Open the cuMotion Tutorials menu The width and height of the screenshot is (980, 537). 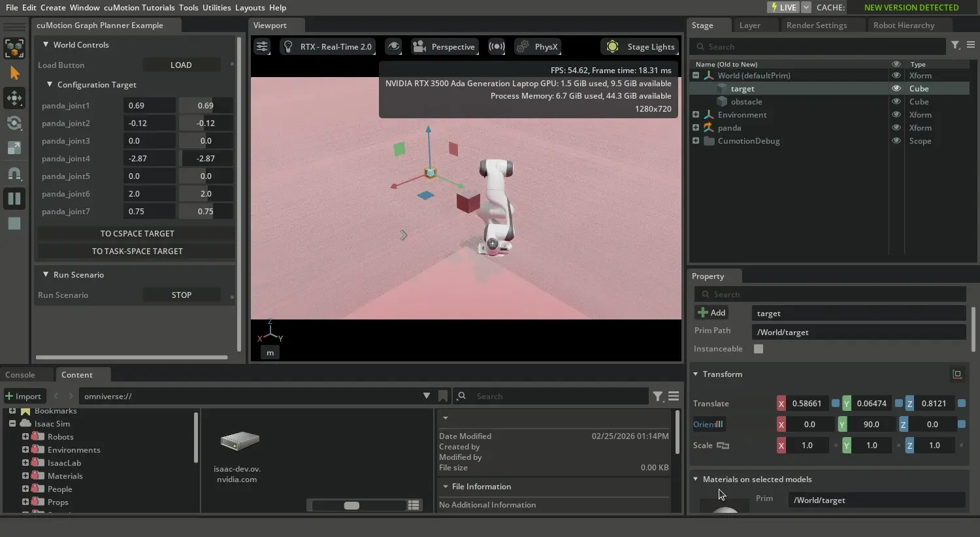[x=139, y=8]
